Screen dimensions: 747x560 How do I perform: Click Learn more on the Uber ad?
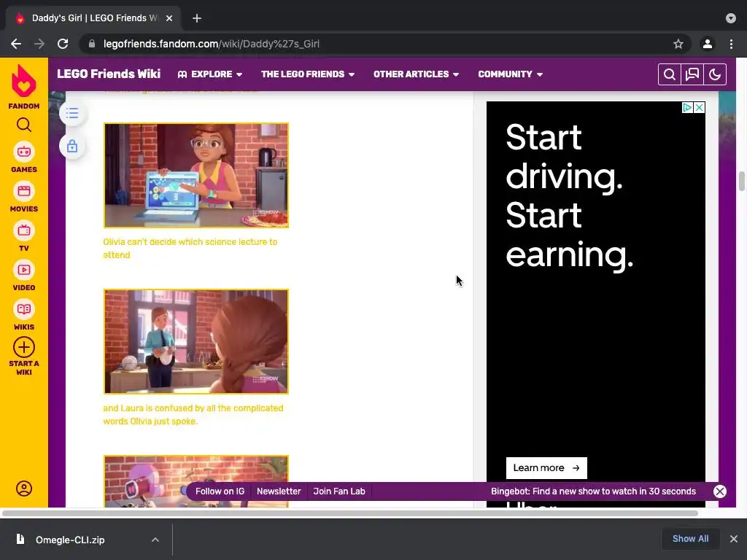coord(546,468)
